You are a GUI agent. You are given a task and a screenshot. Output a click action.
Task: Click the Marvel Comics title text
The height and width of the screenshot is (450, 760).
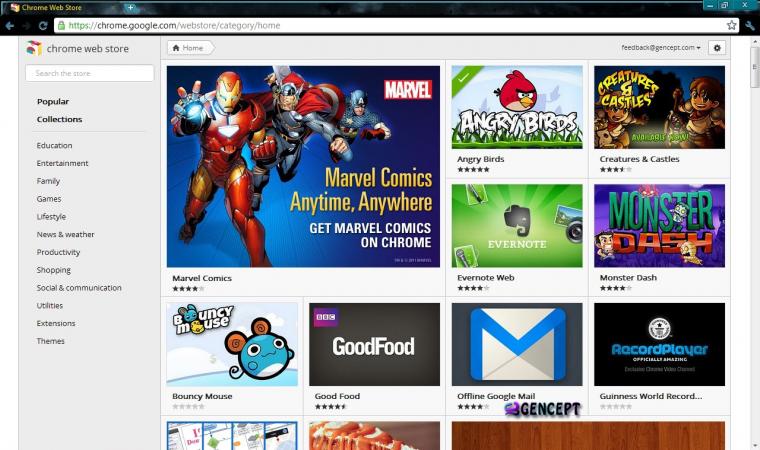202,278
